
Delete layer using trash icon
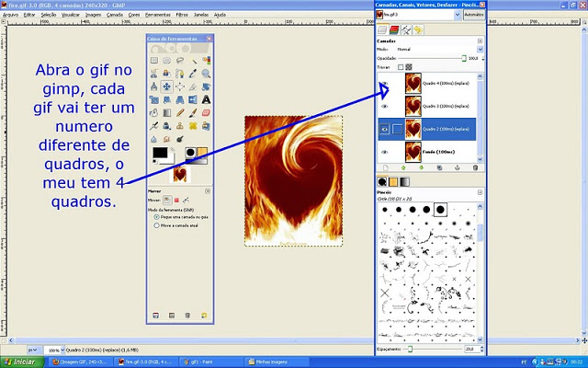click(x=475, y=167)
